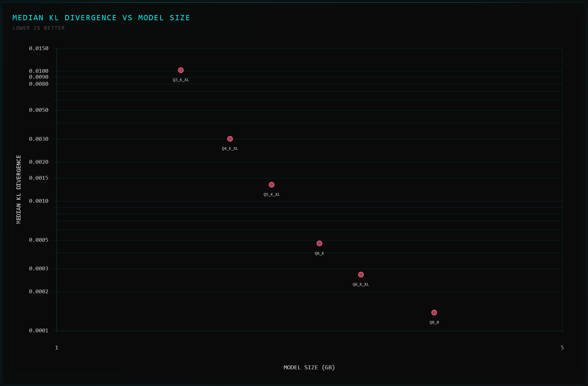The width and height of the screenshot is (588, 386).
Task: Click the 0.0100 y-axis tick label
Action: (39, 71)
